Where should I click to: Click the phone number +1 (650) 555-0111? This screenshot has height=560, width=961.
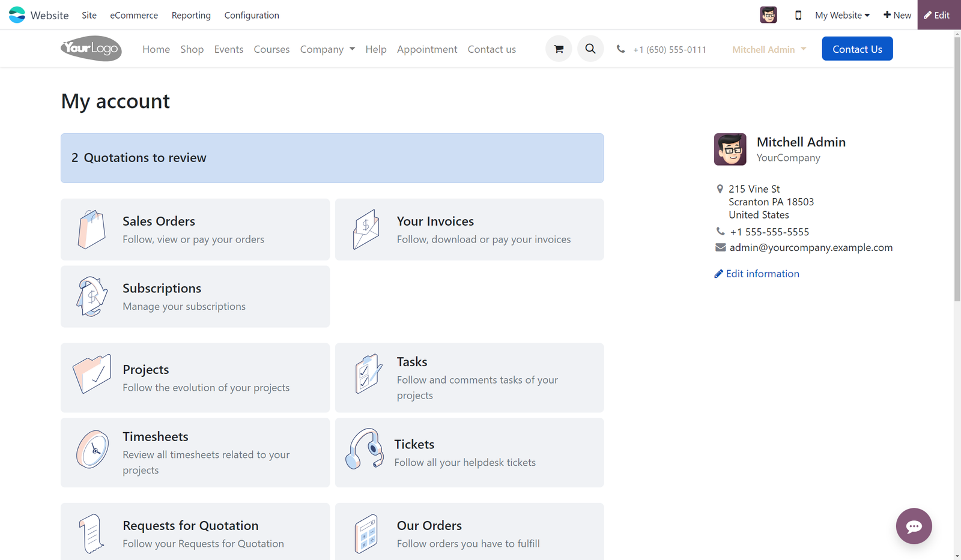669,50
